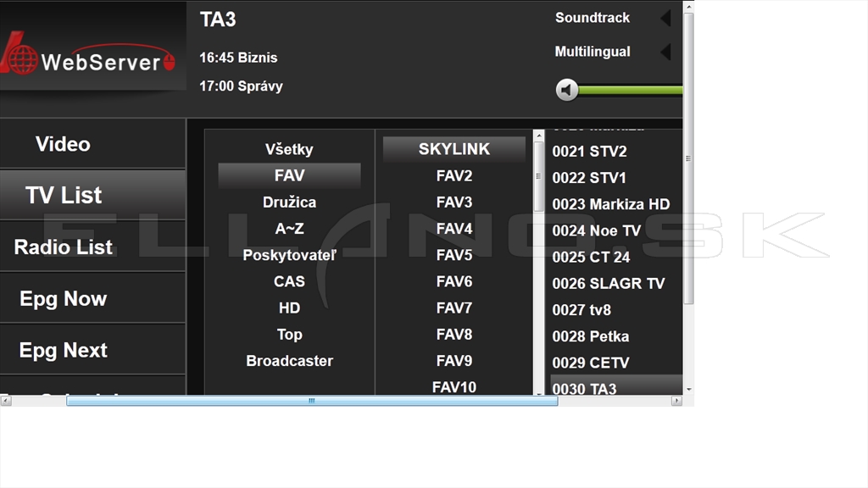Select the A~Z filter
868x488 pixels.
pyautogui.click(x=289, y=229)
